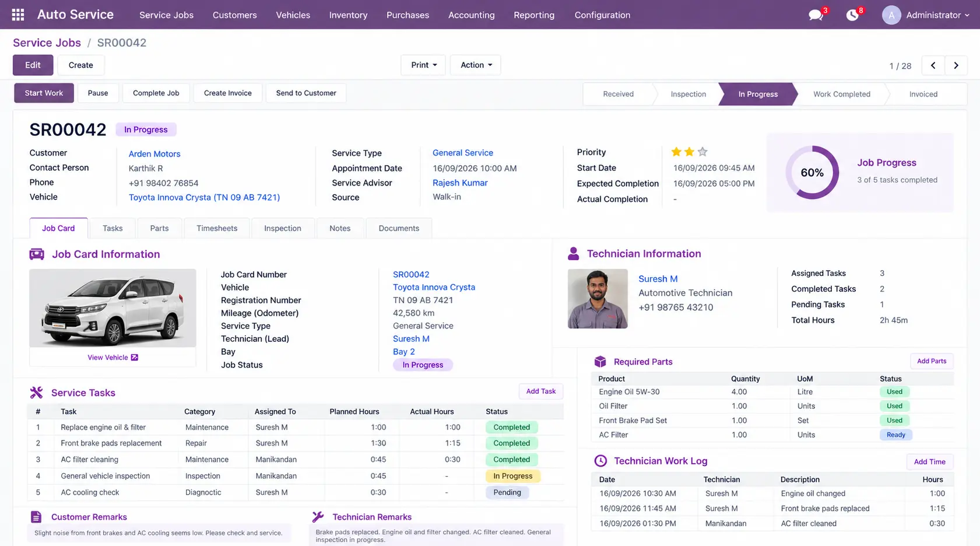Click the Job Card Information car icon
This screenshot has width=980, height=546.
click(x=37, y=254)
